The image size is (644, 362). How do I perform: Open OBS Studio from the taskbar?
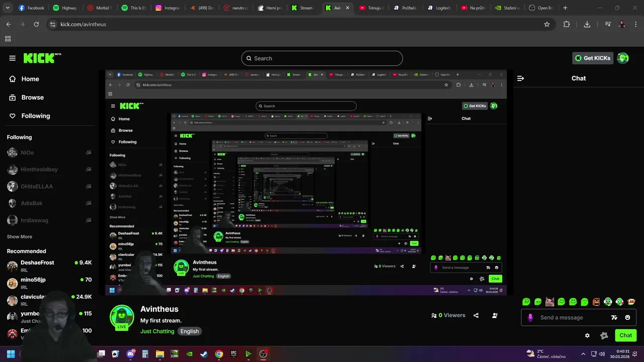tap(263, 354)
